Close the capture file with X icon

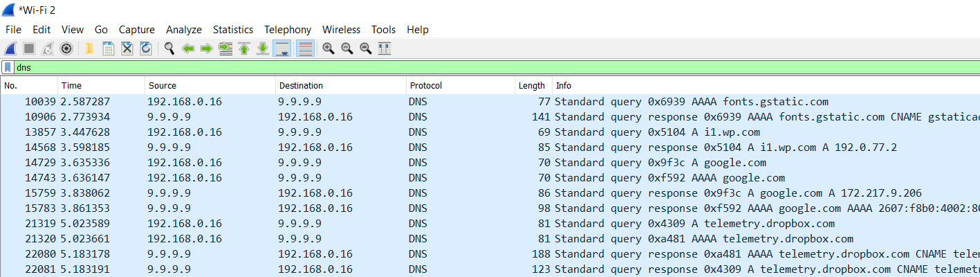tap(127, 48)
